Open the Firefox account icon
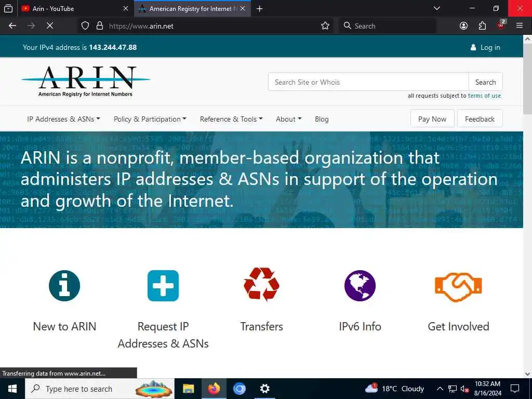 (x=463, y=26)
